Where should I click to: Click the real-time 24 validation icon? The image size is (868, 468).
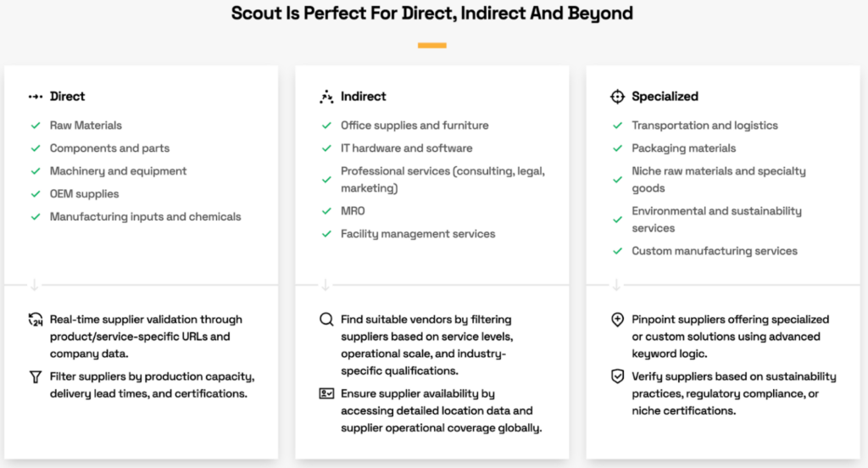click(36, 320)
